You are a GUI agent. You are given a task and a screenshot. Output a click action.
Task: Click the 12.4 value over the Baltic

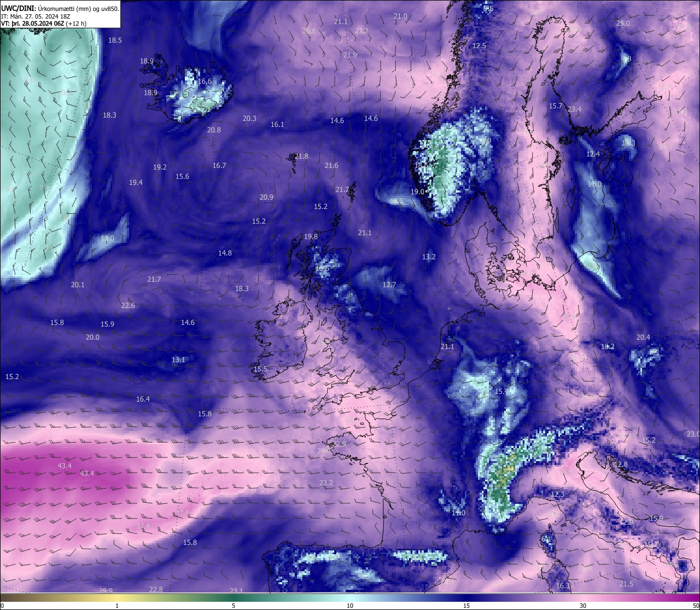593,154
